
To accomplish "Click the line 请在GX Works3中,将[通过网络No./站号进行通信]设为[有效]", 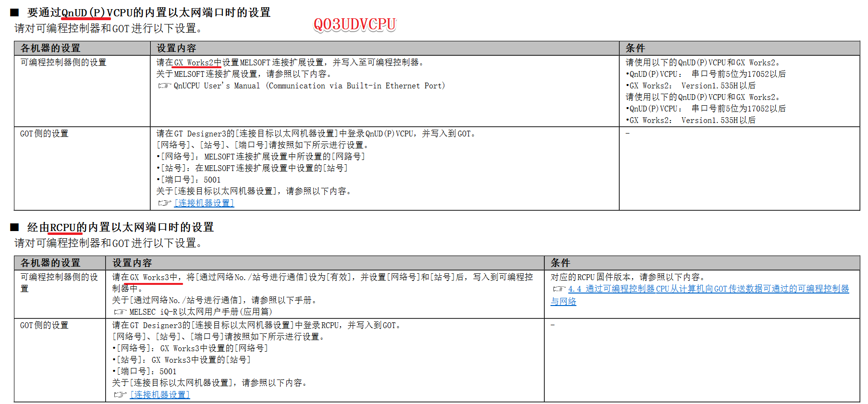I will [322, 283].
